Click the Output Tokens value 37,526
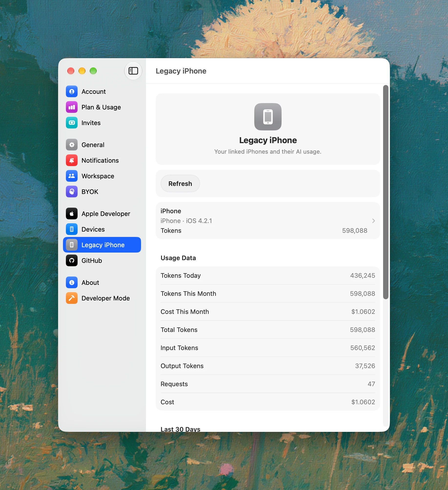The width and height of the screenshot is (448, 490). (x=365, y=366)
